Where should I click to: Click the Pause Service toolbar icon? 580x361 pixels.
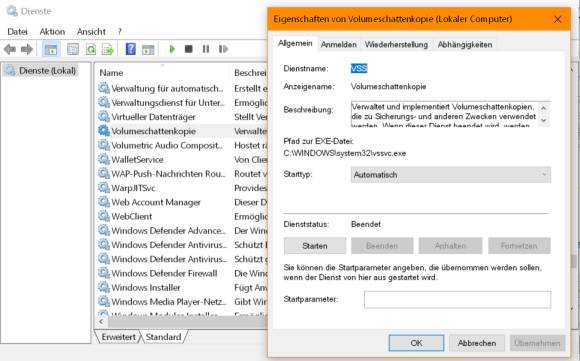(206, 49)
